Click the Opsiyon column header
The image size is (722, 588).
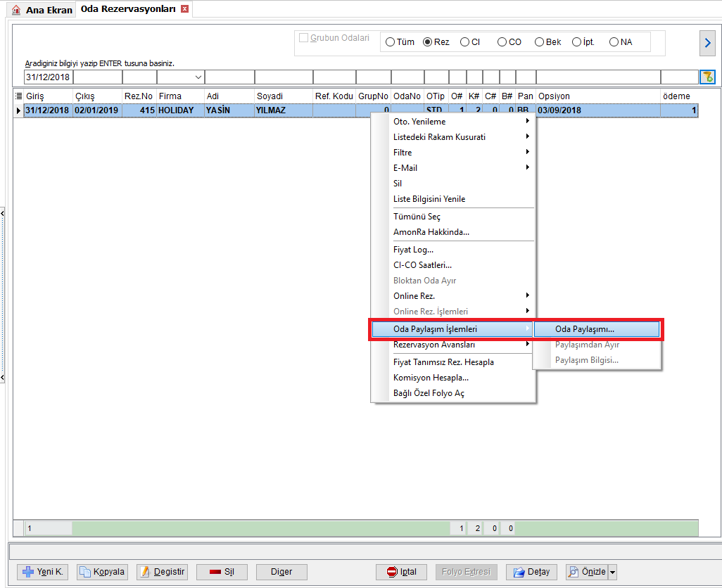[x=598, y=96]
